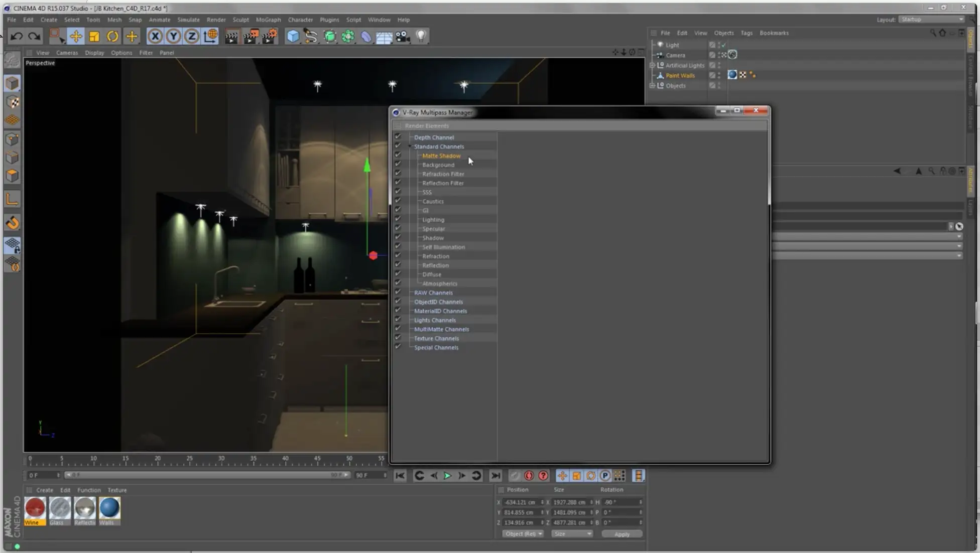Switch the coordinate system icon
Viewport: 980px width, 553px height.
tap(211, 36)
